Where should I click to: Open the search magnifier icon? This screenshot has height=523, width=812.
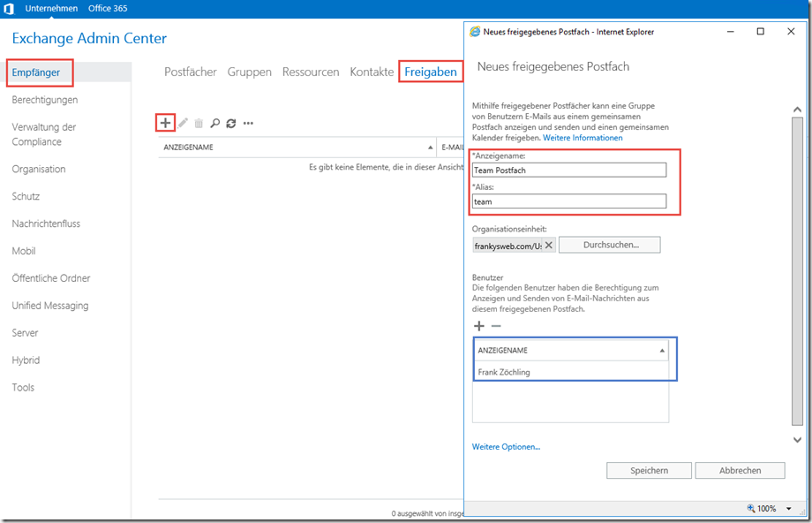pos(215,123)
